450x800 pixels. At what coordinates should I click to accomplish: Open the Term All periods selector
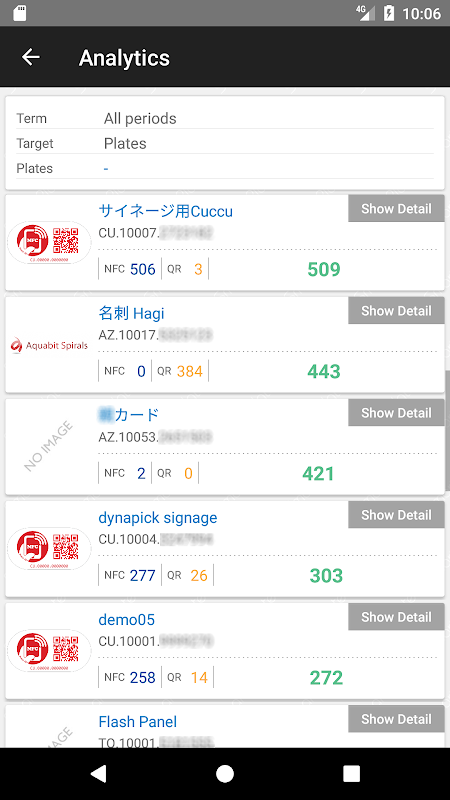(225, 118)
